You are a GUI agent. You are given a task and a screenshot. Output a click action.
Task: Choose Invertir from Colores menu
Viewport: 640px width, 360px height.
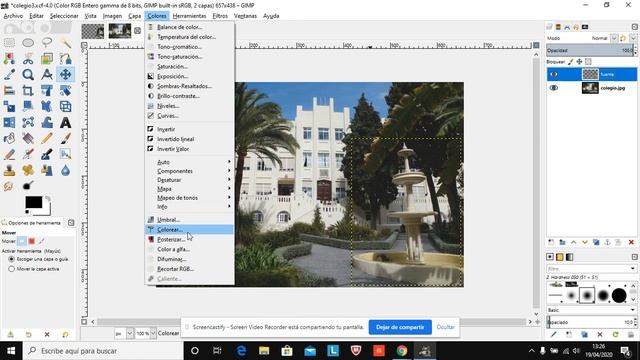click(190, 129)
